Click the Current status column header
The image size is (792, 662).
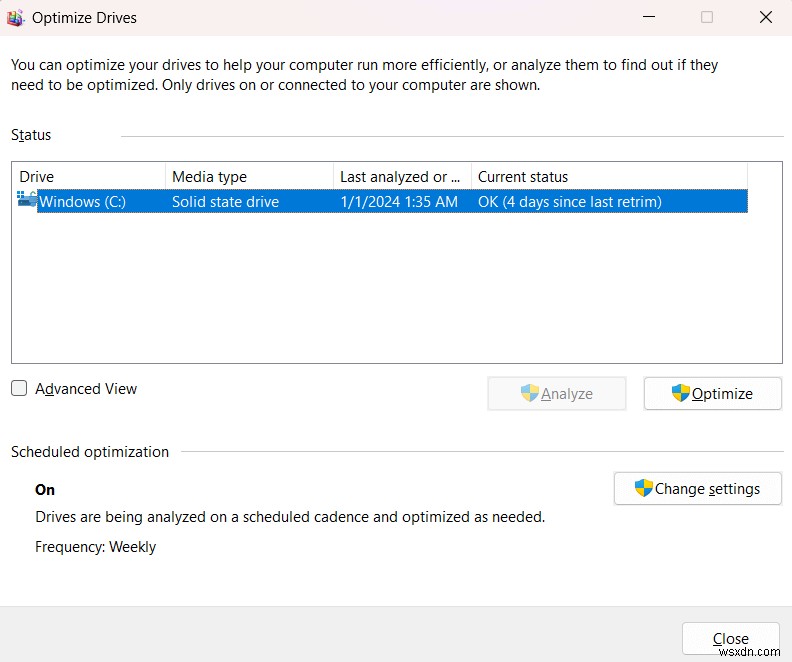tap(609, 176)
